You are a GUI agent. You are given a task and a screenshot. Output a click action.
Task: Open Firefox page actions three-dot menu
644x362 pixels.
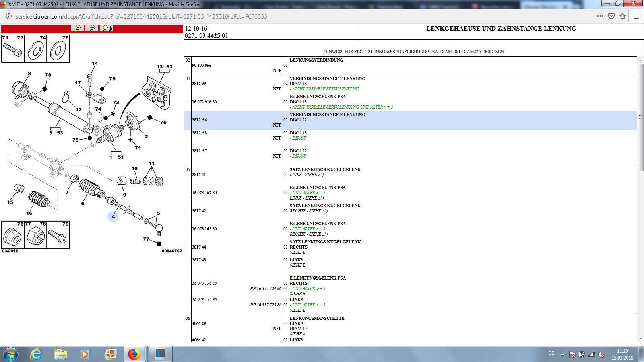[600, 16]
